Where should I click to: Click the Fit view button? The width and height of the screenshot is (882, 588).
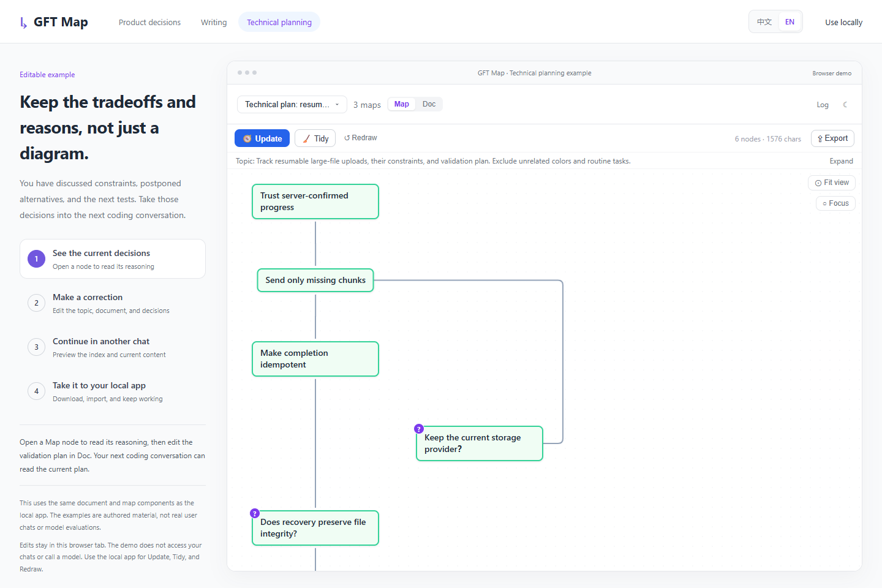pyautogui.click(x=832, y=183)
